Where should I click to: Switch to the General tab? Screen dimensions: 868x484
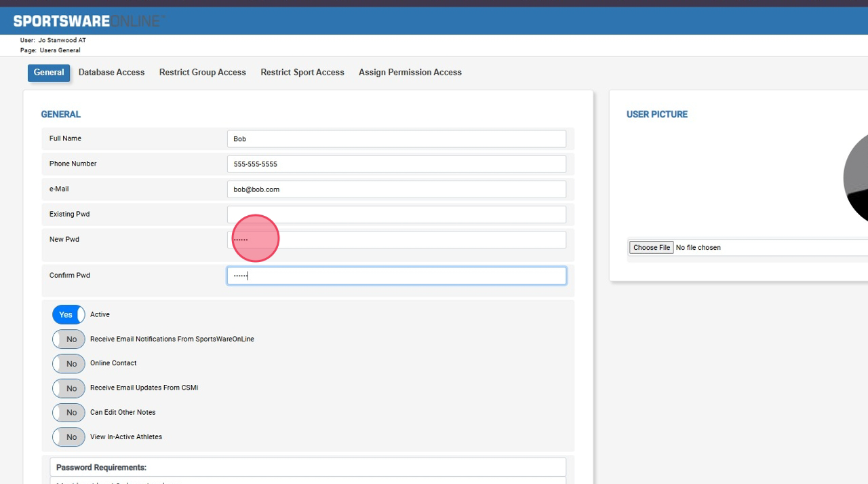tap(49, 73)
